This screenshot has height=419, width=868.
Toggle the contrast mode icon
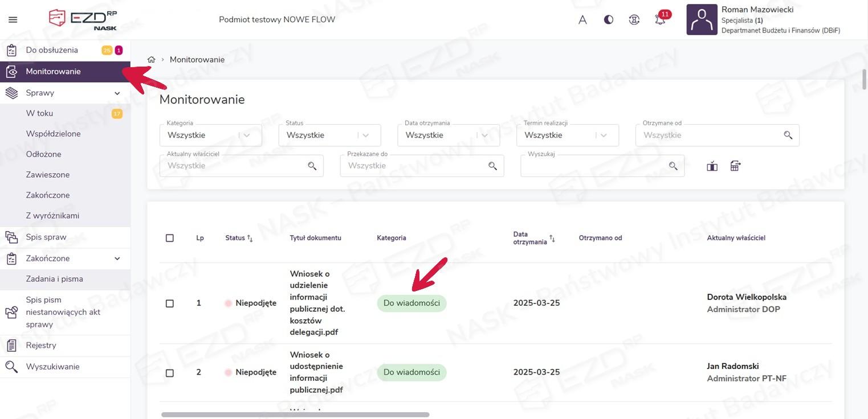[609, 20]
